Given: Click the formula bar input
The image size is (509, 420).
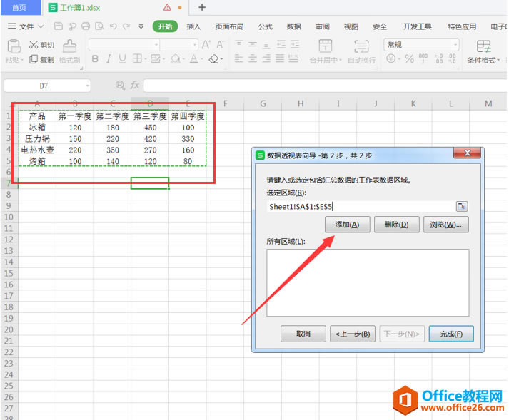Looking at the screenshot, I should [325, 86].
